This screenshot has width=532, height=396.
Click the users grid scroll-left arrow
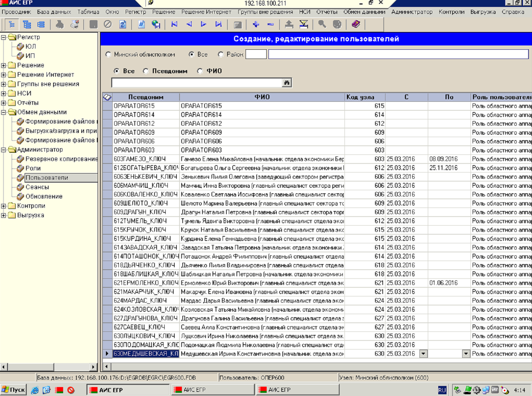pos(107,366)
